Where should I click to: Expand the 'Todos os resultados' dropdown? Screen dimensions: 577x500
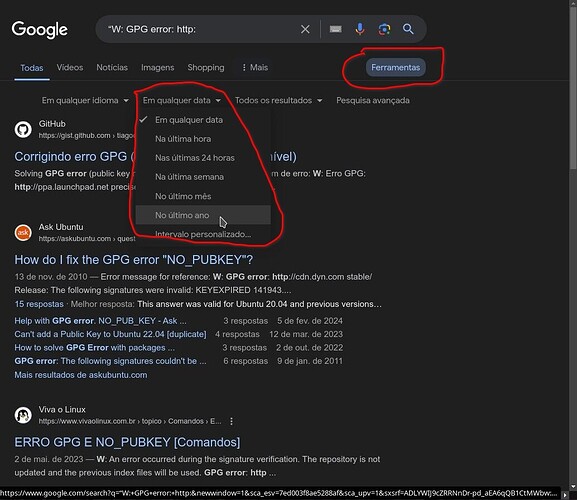click(x=278, y=100)
